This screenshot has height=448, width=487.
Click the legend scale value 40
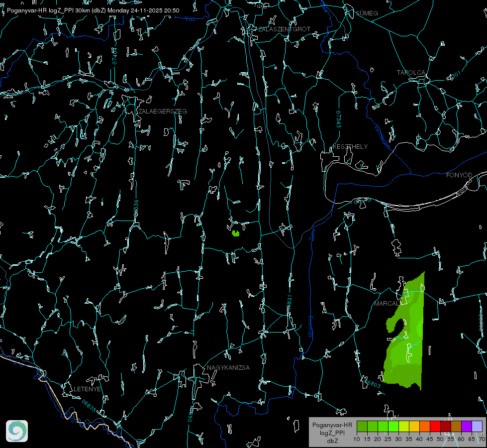(419, 440)
